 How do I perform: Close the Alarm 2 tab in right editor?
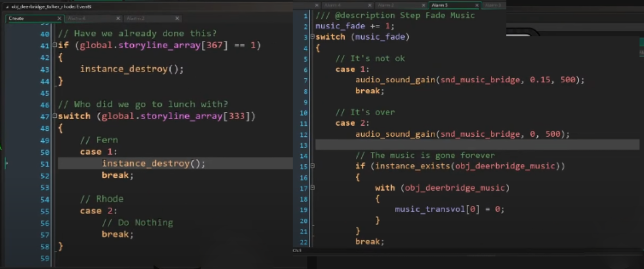tap(423, 5)
